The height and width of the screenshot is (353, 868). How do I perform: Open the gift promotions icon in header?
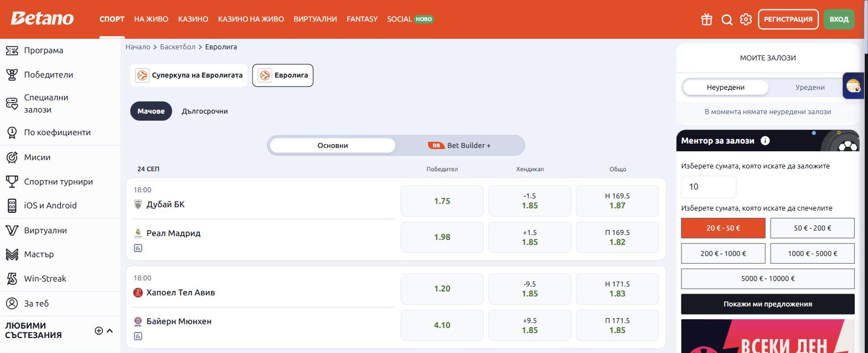(706, 19)
